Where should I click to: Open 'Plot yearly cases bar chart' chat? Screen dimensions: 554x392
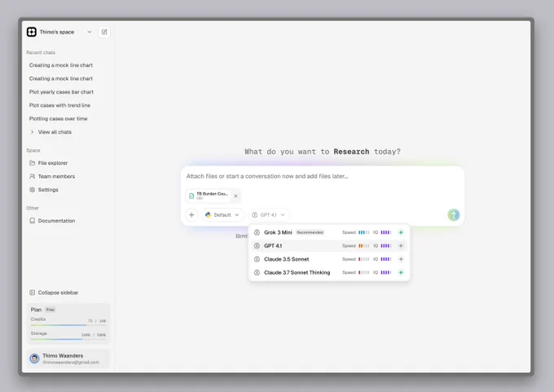point(61,92)
